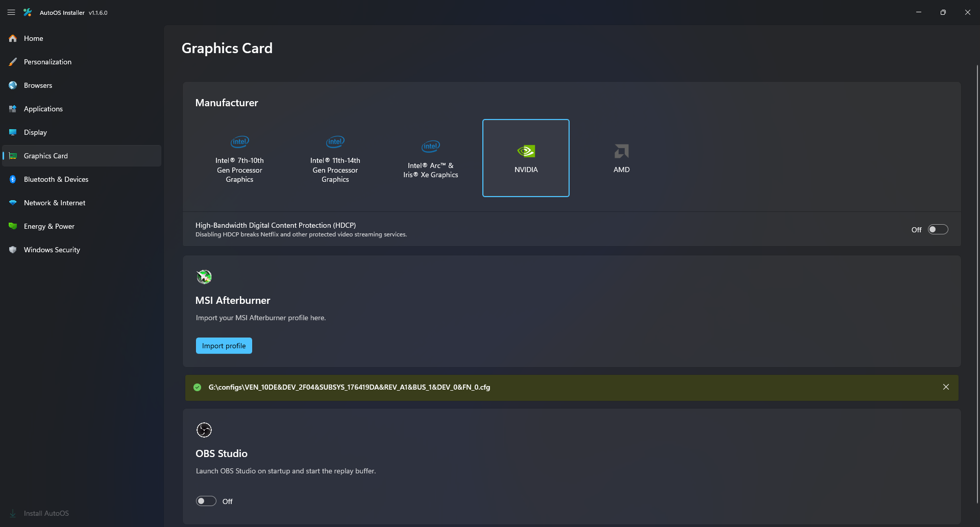Click the HDCP description text
This screenshot has height=527, width=980.
pyautogui.click(x=301, y=234)
